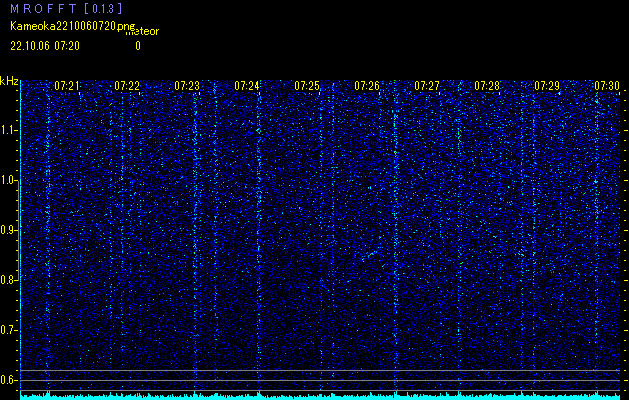
Task: Click the 0.9 frequency axis label
Action: [x=9, y=230]
